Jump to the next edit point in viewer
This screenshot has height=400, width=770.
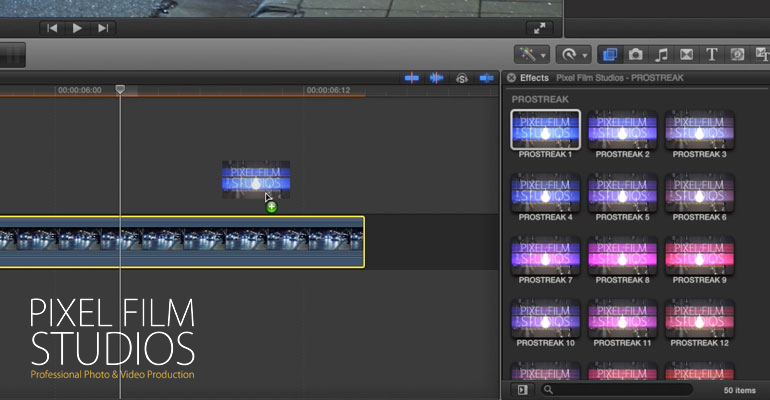(x=103, y=28)
